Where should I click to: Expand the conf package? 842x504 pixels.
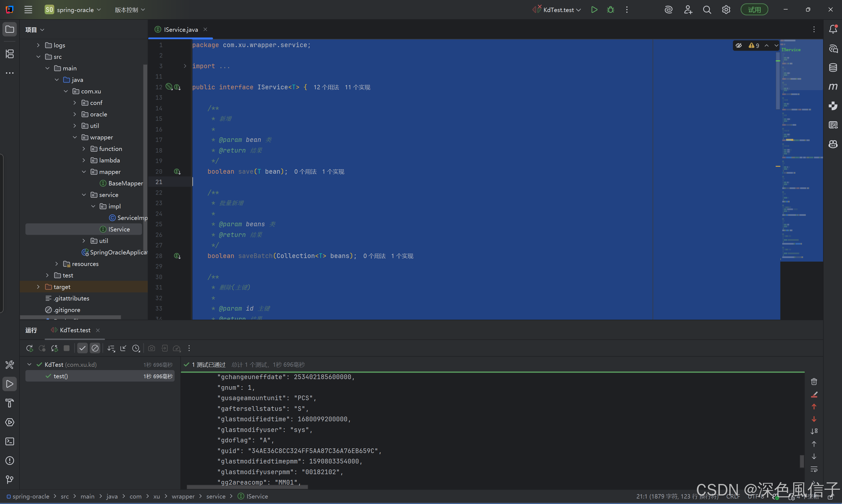click(x=75, y=102)
